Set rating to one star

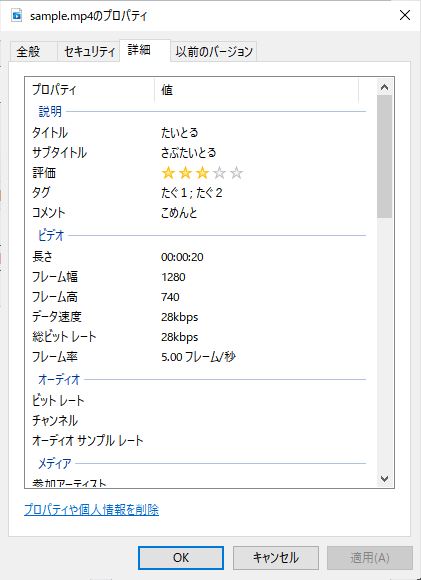coord(168,173)
